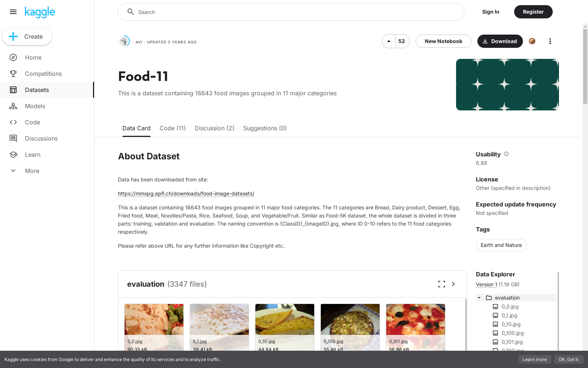The width and height of the screenshot is (588, 368).
Task: Click the Kaggle logo
Action: pos(40,12)
